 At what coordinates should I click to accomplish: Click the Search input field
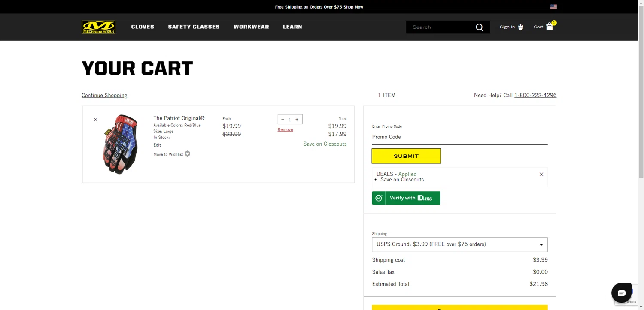point(440,27)
